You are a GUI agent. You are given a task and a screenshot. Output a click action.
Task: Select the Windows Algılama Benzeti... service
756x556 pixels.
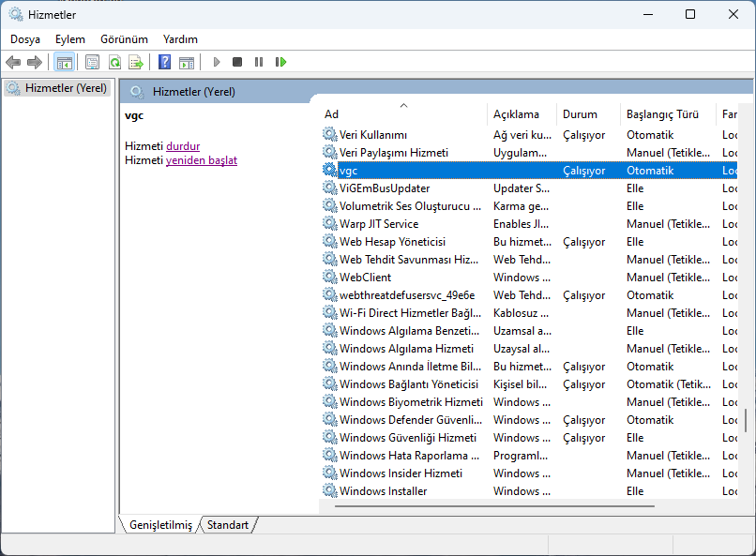click(528, 331)
